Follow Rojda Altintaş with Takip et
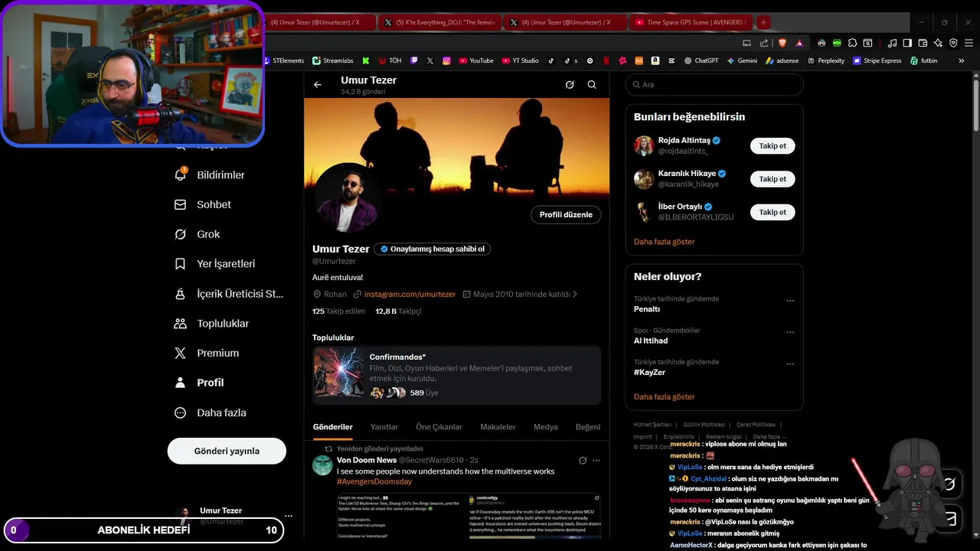The width and height of the screenshot is (980, 551). 773,145
